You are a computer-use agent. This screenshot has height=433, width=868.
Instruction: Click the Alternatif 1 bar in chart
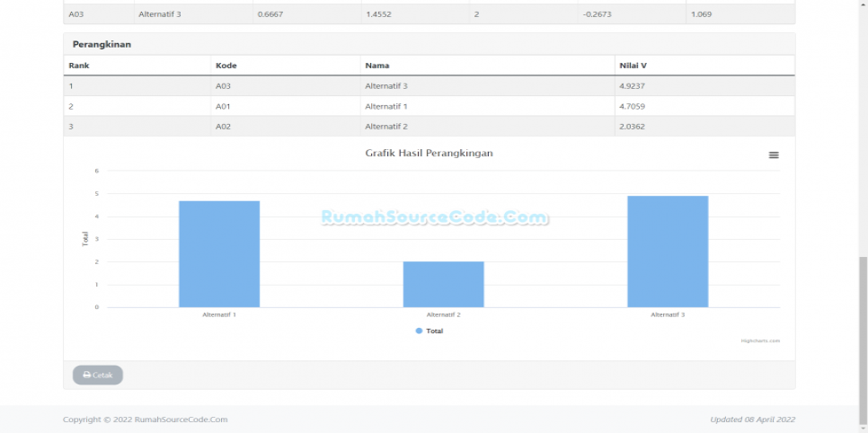click(219, 253)
